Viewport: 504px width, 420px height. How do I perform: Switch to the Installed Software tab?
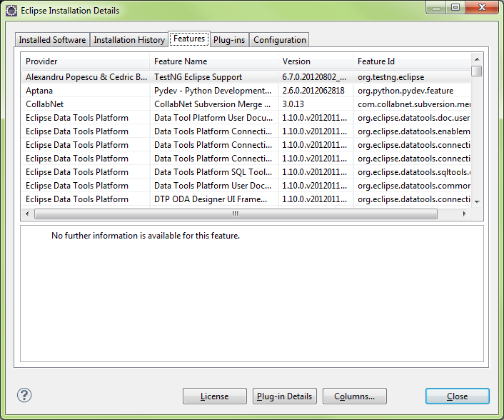click(52, 40)
